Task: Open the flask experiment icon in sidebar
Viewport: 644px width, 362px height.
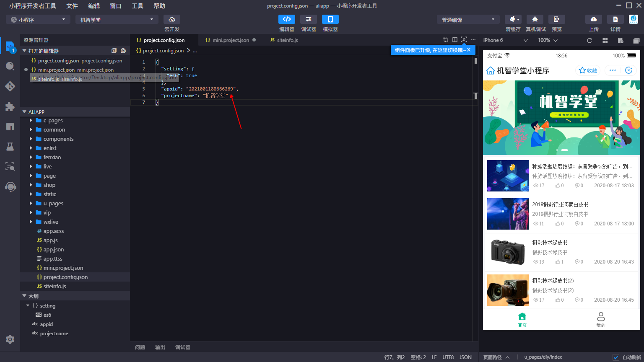Action: [10, 146]
